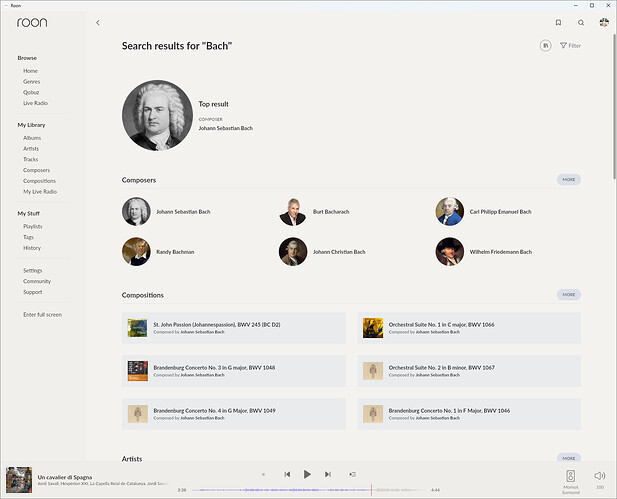Click the library-only circle icon beside Filter

click(545, 45)
